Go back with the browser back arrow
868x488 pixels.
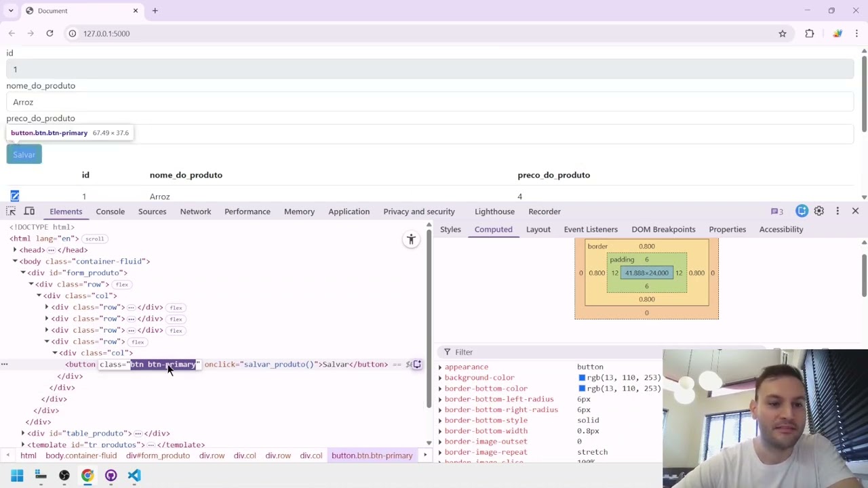(x=12, y=33)
